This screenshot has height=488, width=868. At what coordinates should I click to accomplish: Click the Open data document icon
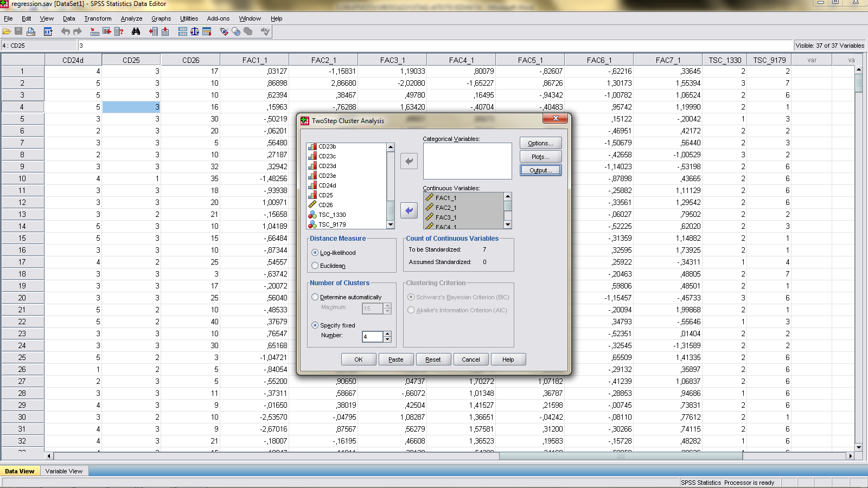[x=7, y=31]
